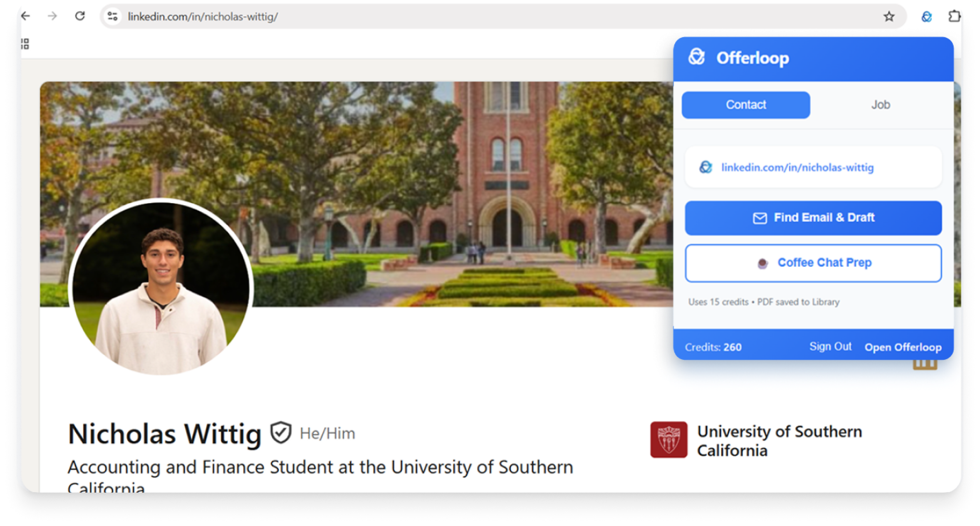The height and width of the screenshot is (526, 980).
Task: Click the He/Him pronoun text
Action: click(327, 434)
